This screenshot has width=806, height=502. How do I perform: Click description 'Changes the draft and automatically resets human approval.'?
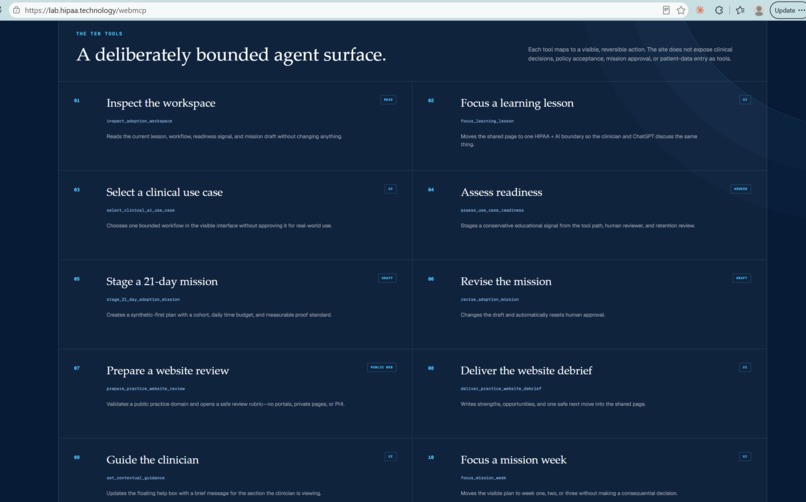point(533,315)
